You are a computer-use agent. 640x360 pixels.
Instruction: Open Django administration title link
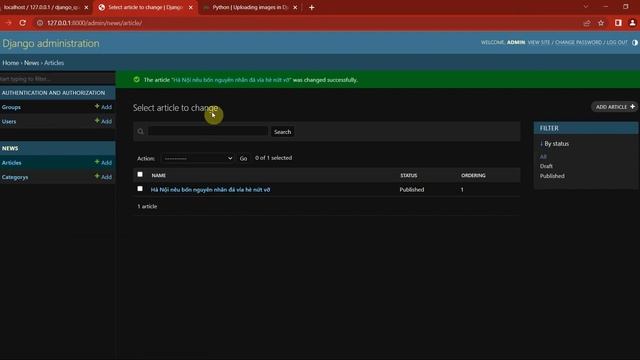[51, 43]
